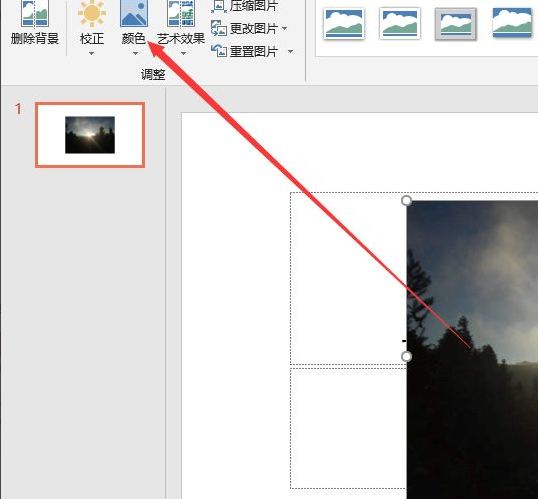Click the 更改图片 change picture icon
The image size is (538, 499).
219,28
